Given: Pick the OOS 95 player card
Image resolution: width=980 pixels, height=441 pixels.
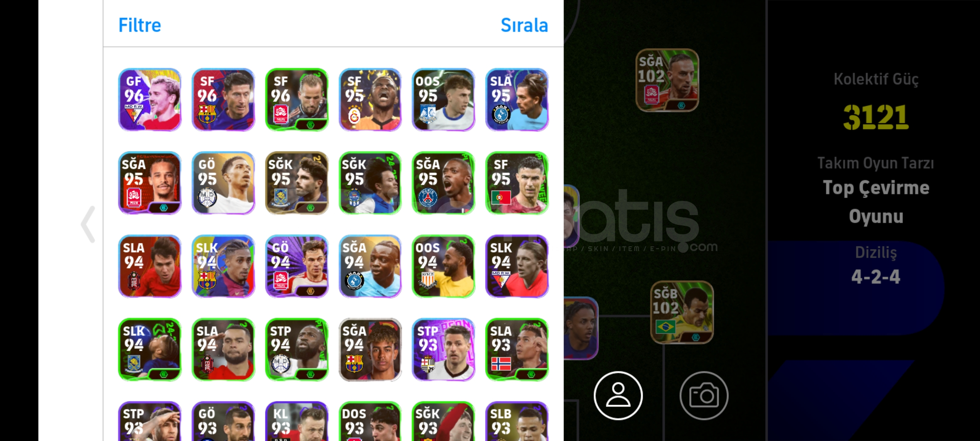Looking at the screenshot, I should tap(443, 100).
